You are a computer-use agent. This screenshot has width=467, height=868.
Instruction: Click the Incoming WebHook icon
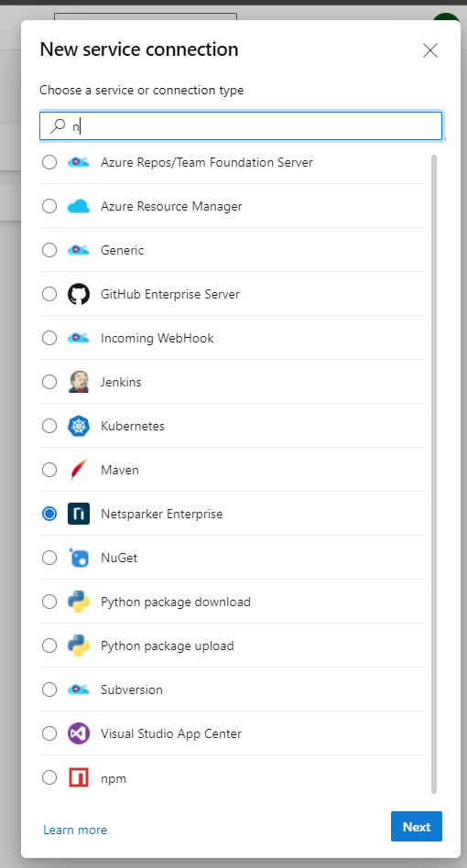click(x=79, y=338)
